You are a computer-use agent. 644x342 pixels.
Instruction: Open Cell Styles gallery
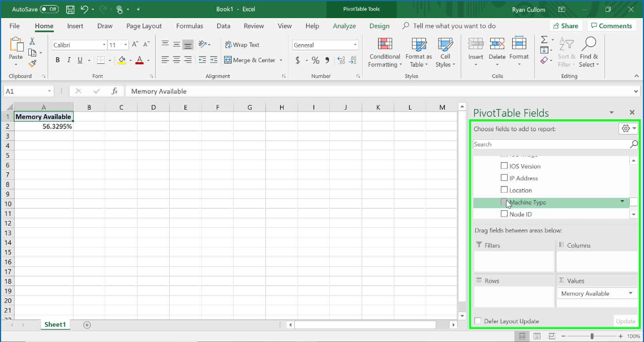coord(445,53)
